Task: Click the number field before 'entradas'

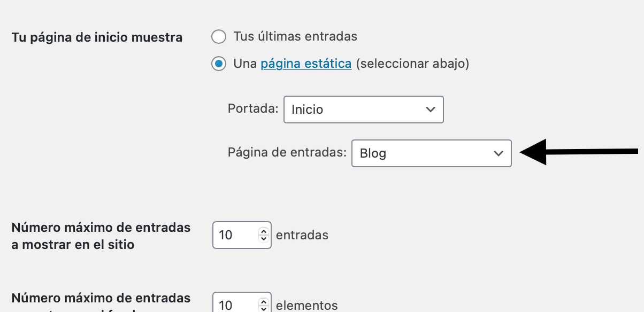Action: coord(242,235)
